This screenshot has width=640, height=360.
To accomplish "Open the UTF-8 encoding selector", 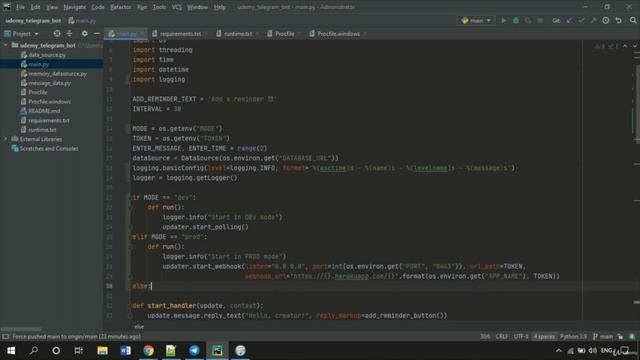I will (x=521, y=337).
